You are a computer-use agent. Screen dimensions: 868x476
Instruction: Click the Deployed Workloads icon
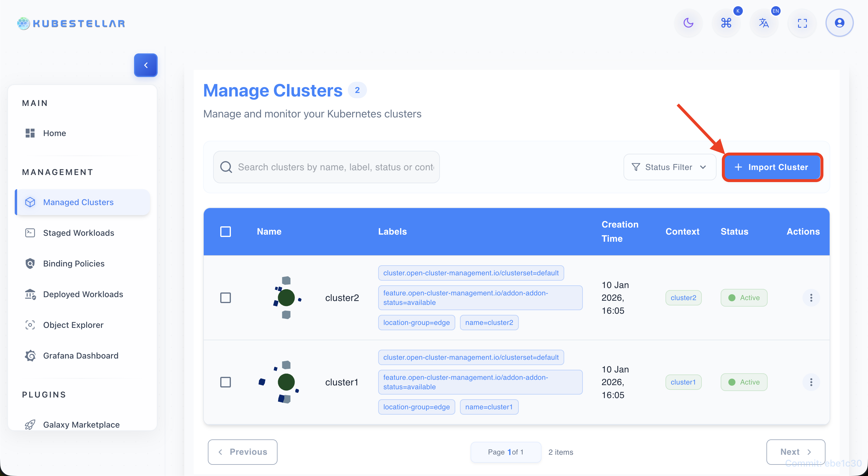[30, 294]
